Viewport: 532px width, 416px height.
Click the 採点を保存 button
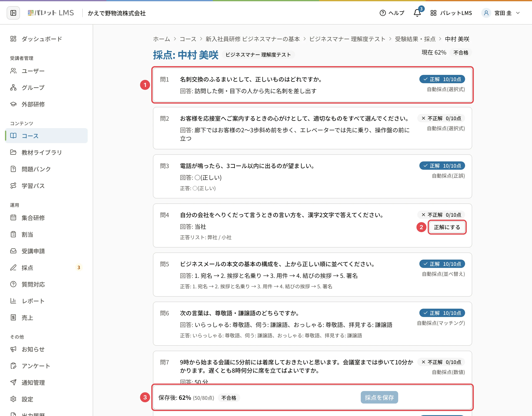(379, 397)
